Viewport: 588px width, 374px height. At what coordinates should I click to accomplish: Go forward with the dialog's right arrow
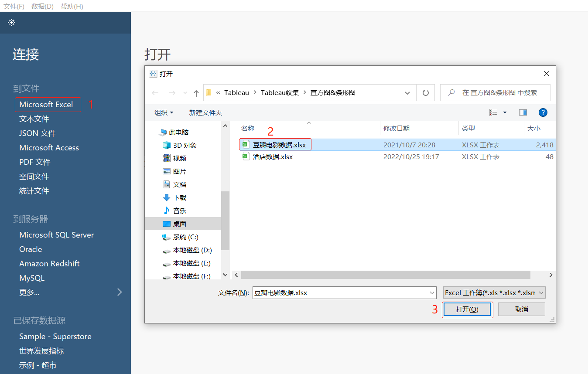click(x=172, y=93)
